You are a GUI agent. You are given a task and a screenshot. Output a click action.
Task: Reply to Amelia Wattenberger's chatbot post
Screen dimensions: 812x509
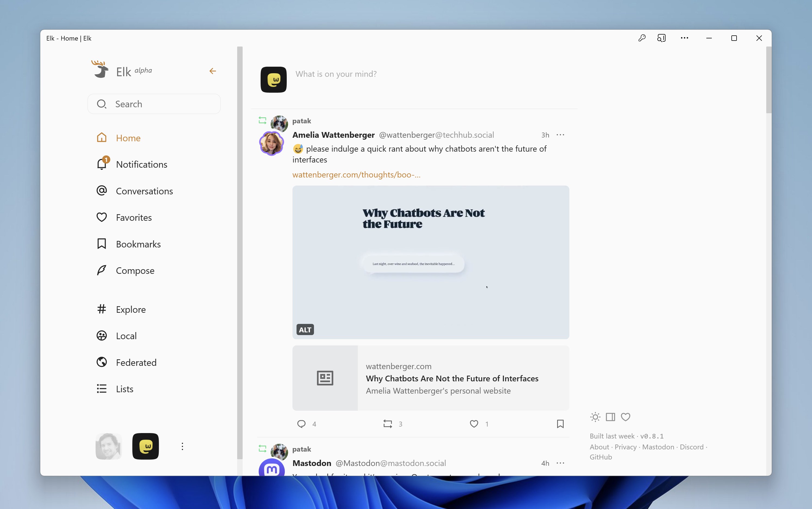point(301,424)
